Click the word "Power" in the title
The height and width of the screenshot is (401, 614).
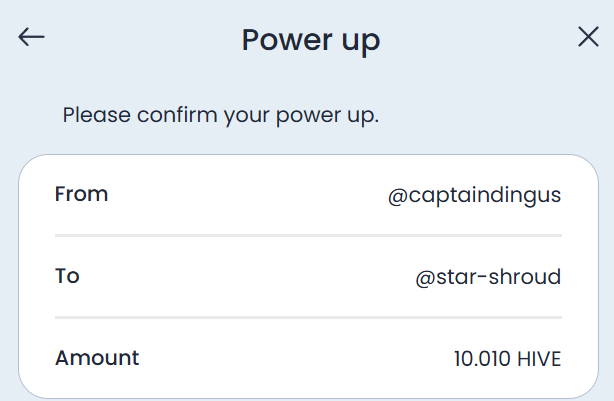click(287, 39)
